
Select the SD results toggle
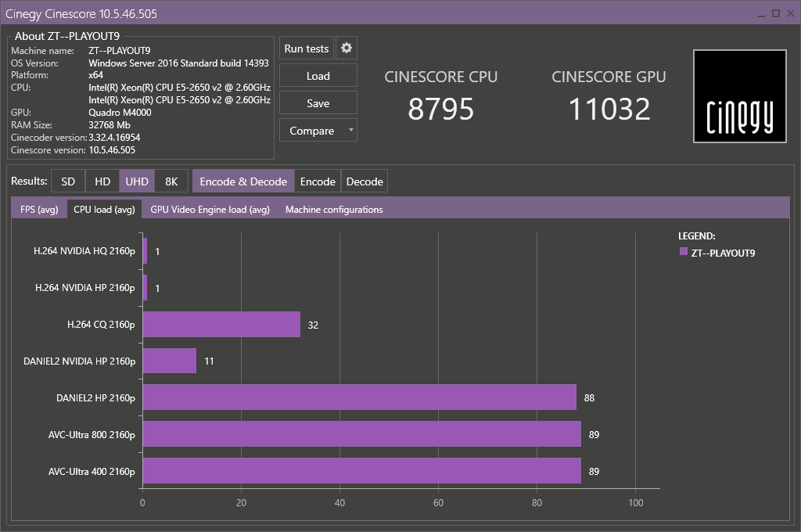pos(68,182)
